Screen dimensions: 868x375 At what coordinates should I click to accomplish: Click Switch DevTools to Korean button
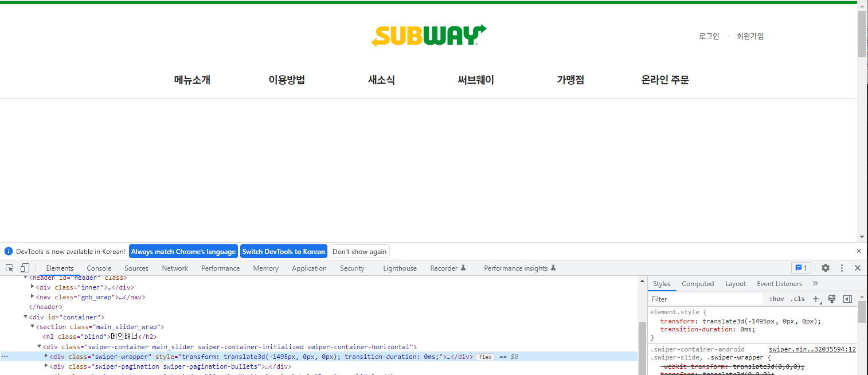point(284,251)
